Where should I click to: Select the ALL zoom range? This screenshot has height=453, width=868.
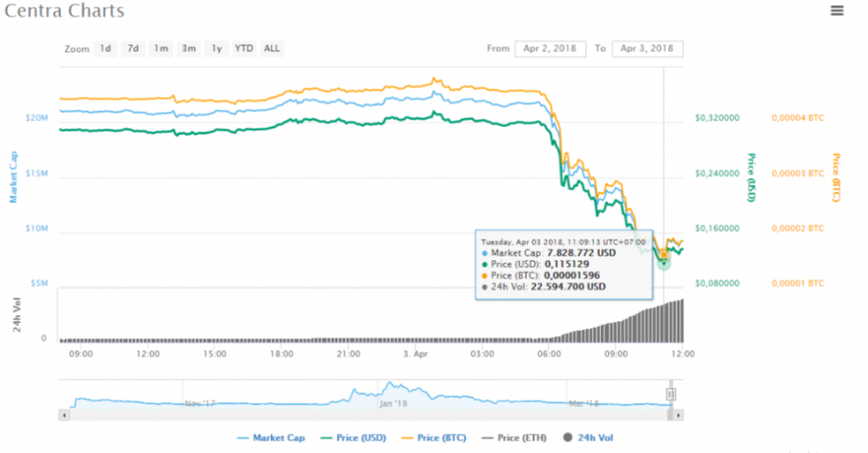(x=272, y=48)
